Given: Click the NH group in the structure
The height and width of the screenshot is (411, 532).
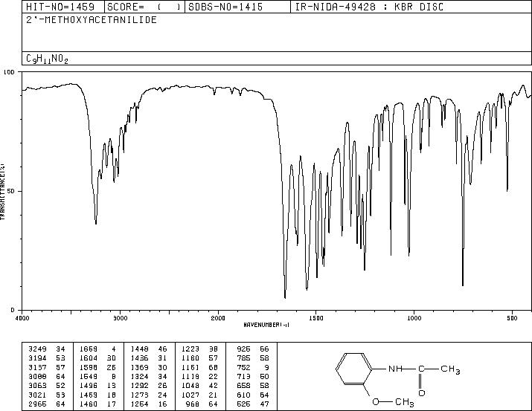Looking at the screenshot, I should point(395,369).
